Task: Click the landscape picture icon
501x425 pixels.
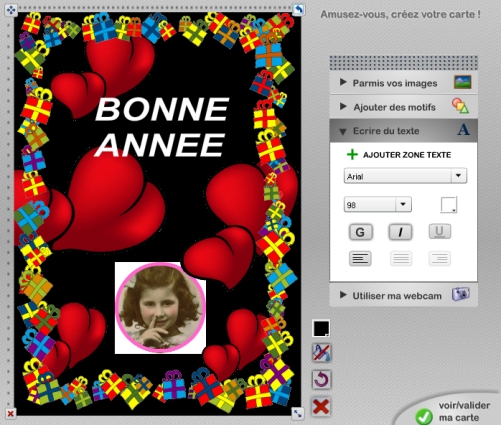Action: tap(462, 82)
